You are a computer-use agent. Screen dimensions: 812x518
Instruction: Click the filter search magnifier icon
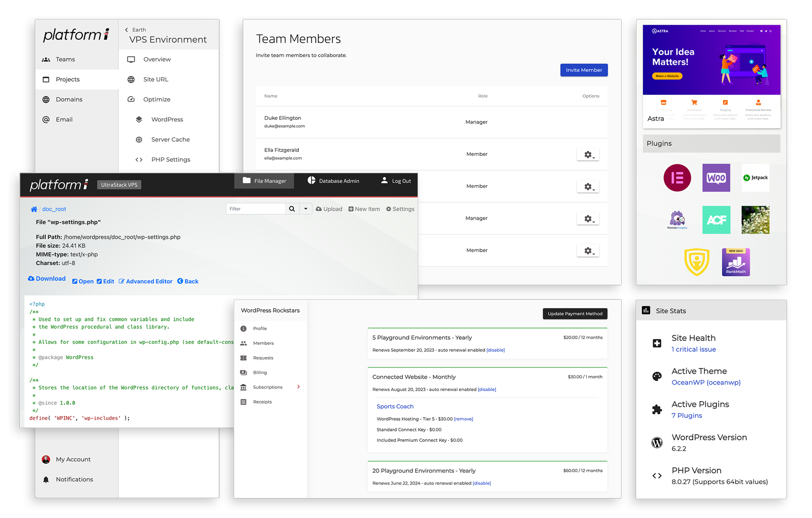pyautogui.click(x=292, y=209)
